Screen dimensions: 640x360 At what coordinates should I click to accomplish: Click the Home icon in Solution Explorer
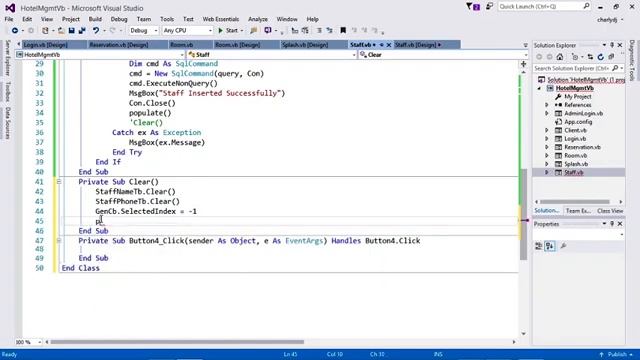click(x=560, y=57)
